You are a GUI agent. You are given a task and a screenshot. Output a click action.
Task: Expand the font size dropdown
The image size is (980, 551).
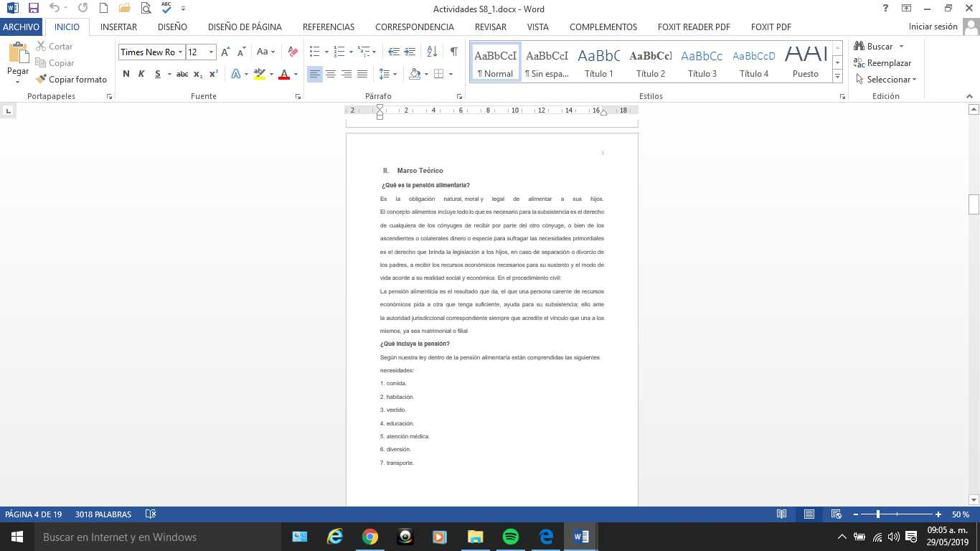[211, 52]
